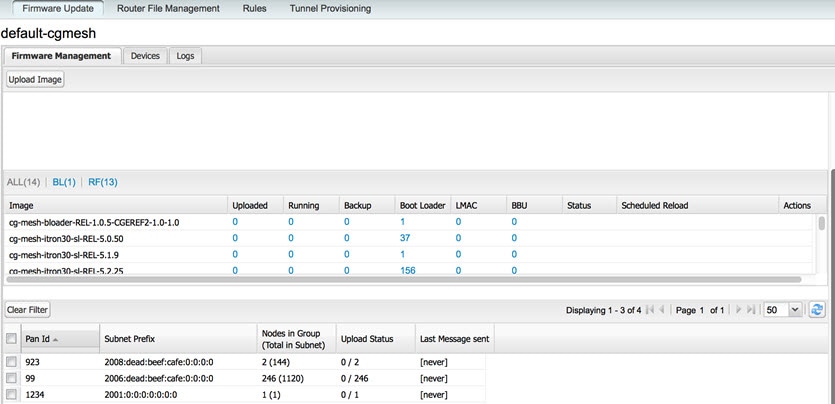This screenshot has height=404, width=835.
Task: Switch to the Devices sub-tab
Action: (x=145, y=56)
